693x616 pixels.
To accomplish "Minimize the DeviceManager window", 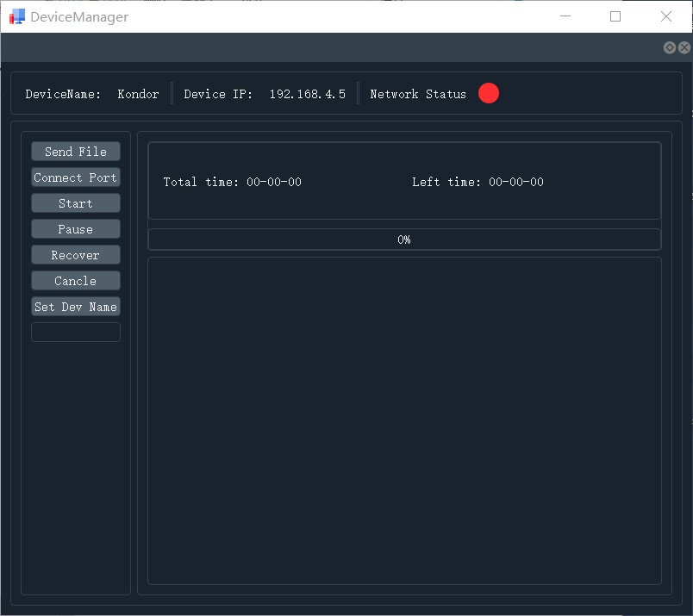I will pyautogui.click(x=565, y=16).
